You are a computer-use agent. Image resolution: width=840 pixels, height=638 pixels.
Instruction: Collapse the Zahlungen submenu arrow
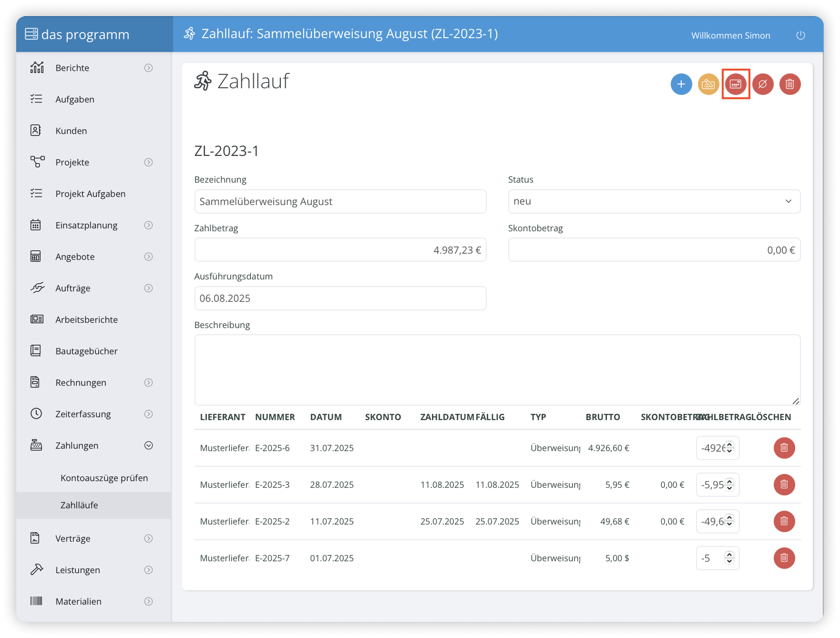[149, 445]
